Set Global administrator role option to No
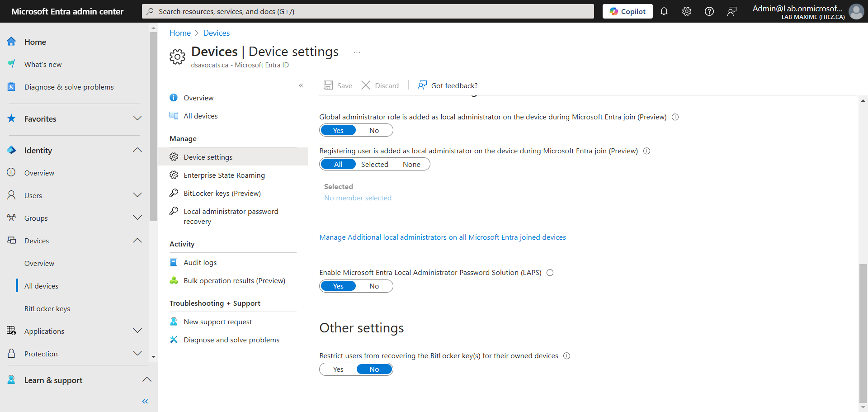Image resolution: width=868 pixels, height=412 pixels. 374,130
